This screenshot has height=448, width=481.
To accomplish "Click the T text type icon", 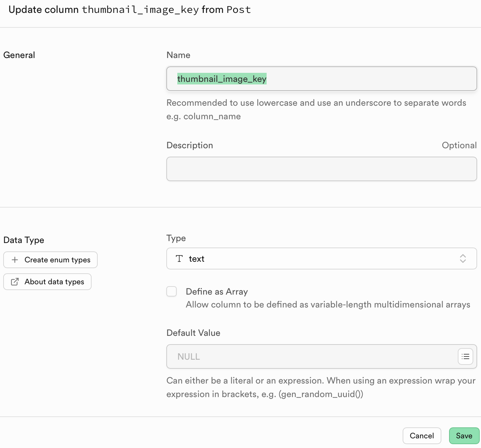I will point(179,258).
